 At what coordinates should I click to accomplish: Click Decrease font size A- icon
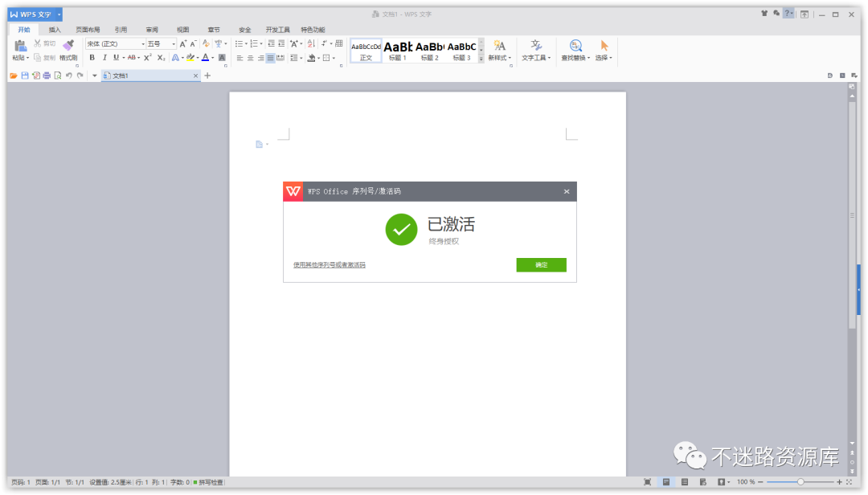pyautogui.click(x=193, y=43)
